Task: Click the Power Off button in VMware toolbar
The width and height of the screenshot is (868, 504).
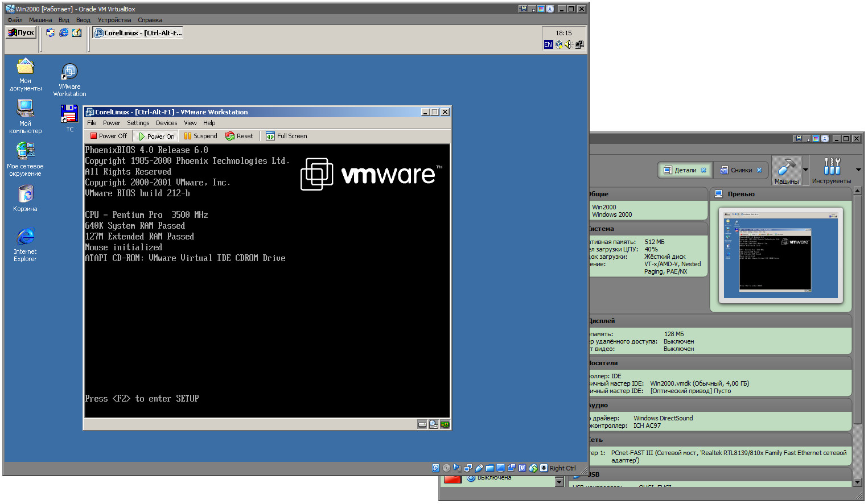Action: coord(109,136)
